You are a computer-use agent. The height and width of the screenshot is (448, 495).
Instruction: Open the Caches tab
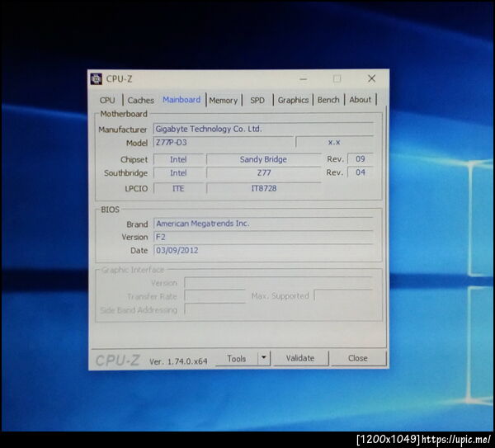[x=141, y=100]
